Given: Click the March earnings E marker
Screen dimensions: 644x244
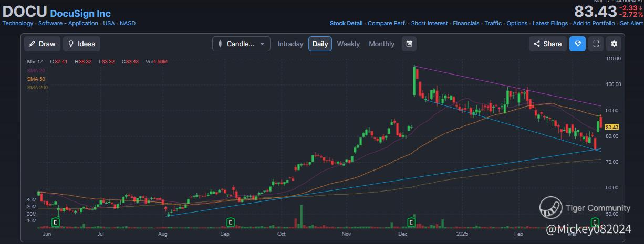Looking at the screenshot, I should click(x=595, y=222).
